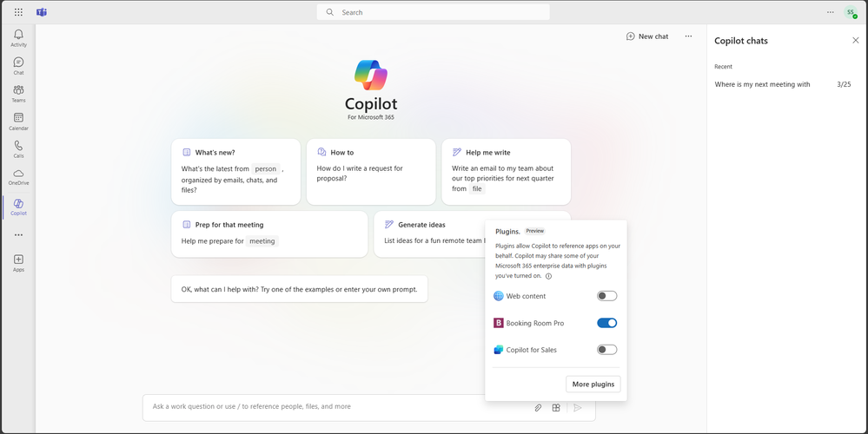Click the plugins icon in prompt box
Image resolution: width=868 pixels, height=434 pixels.
[x=556, y=407]
